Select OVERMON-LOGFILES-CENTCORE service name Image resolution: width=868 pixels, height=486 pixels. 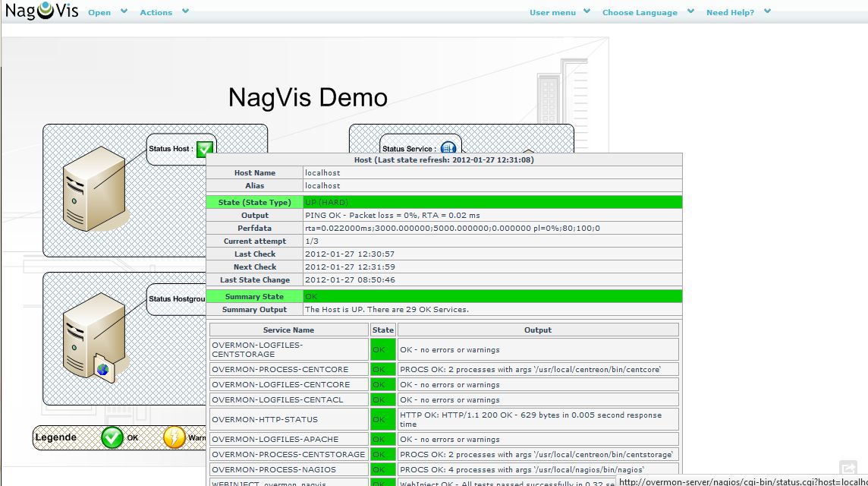pyautogui.click(x=281, y=384)
